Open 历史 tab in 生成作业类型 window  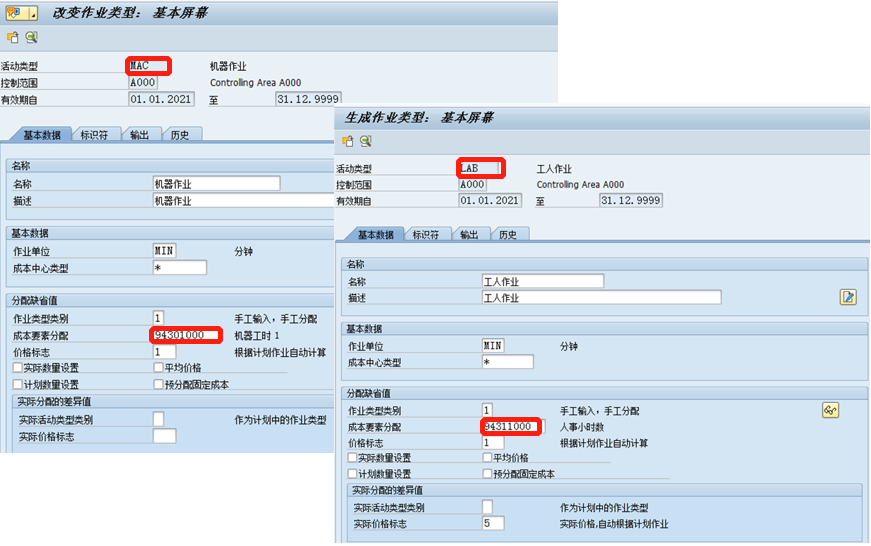coord(508,234)
